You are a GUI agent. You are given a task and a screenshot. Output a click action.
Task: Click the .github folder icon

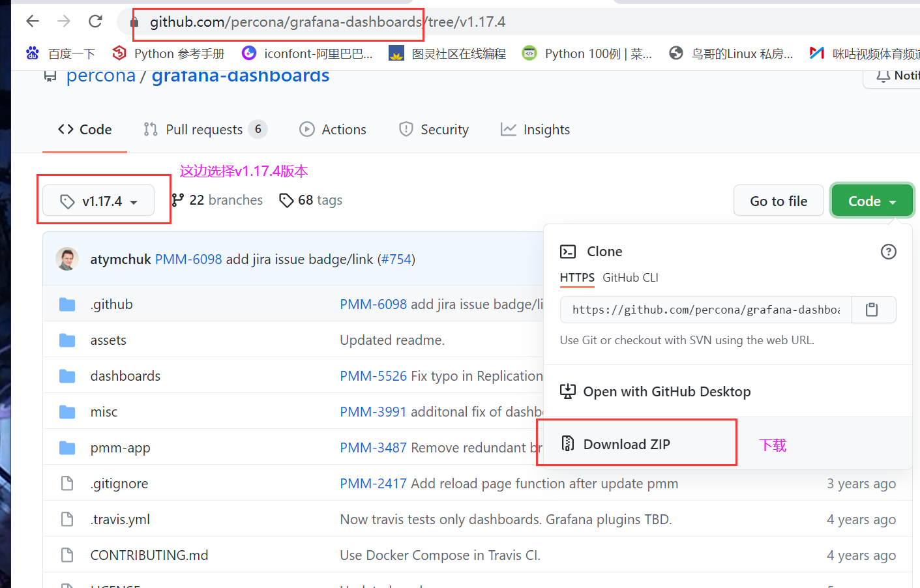click(67, 304)
